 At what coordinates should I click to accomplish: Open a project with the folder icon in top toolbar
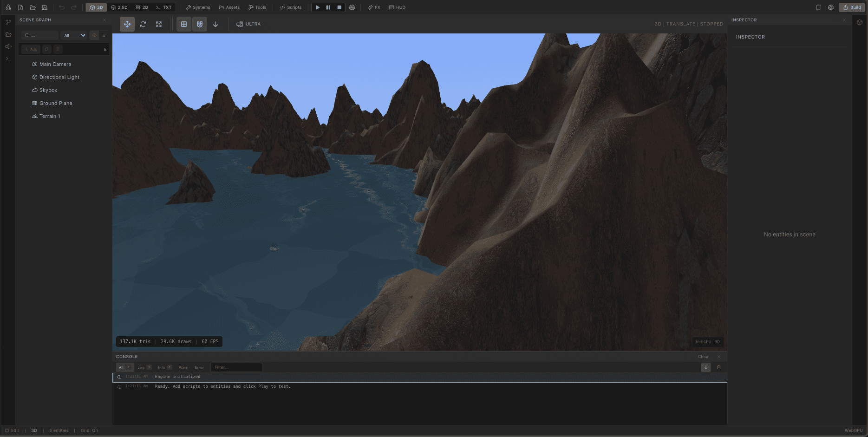coord(33,7)
